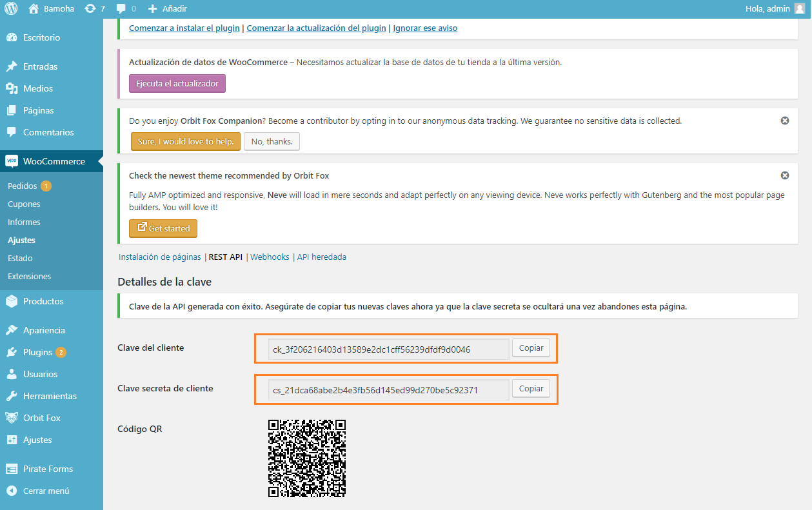This screenshot has height=510, width=812.
Task: Go to Plugins in the sidebar
Action: tap(37, 352)
